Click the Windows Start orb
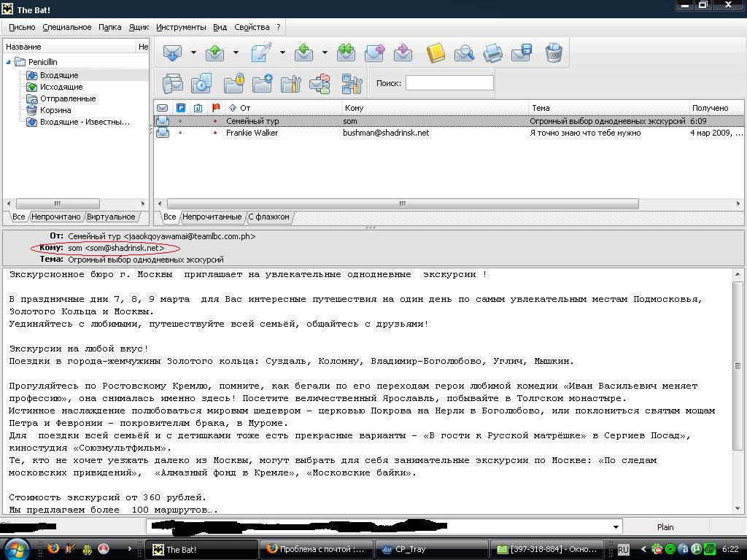Image resolution: width=747 pixels, height=560 pixels. click(16, 549)
